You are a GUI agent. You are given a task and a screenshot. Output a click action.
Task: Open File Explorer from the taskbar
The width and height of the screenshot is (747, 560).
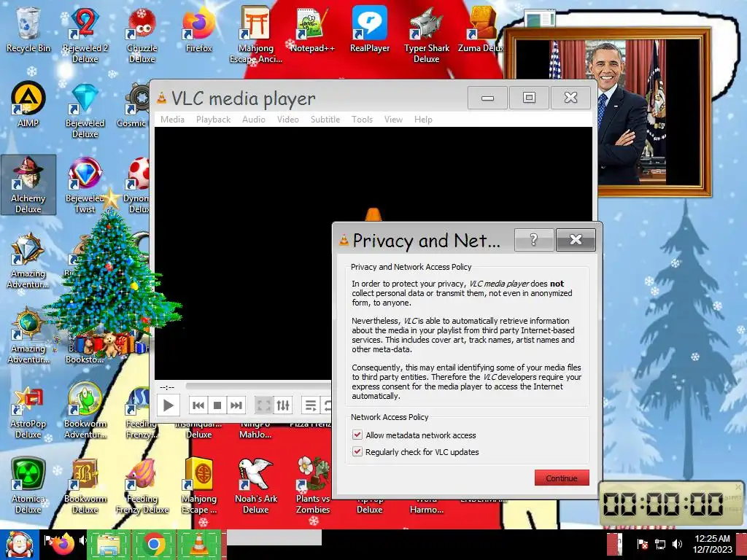(x=108, y=544)
